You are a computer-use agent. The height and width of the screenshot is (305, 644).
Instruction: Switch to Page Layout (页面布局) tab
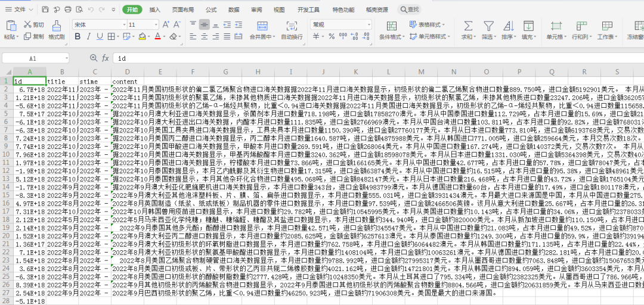(183, 10)
